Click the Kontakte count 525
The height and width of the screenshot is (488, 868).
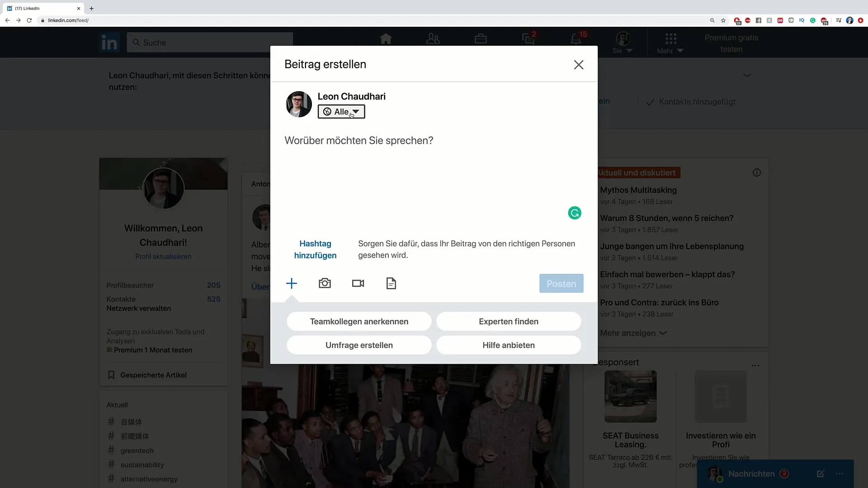tap(213, 299)
